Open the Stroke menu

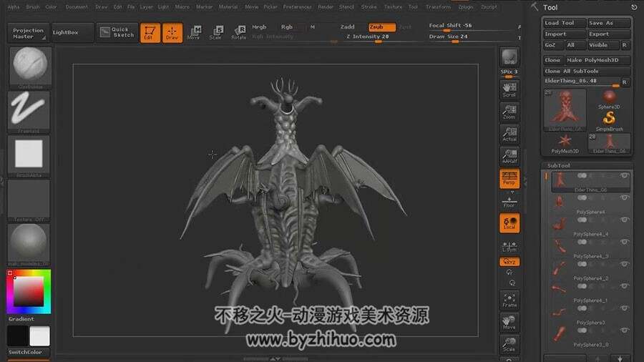tap(369, 7)
